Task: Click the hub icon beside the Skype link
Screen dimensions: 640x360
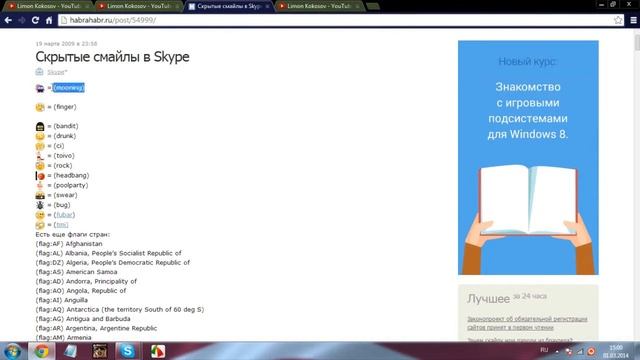Action: (39, 72)
